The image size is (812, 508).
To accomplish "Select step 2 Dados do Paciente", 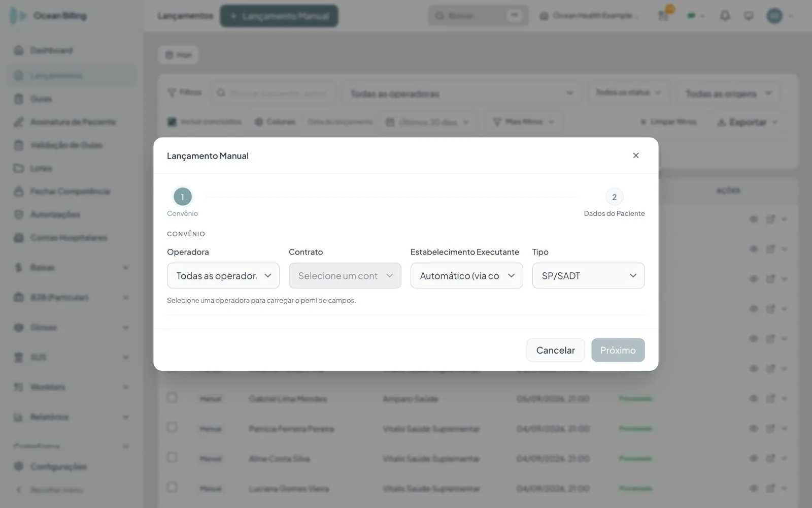I will point(615,197).
